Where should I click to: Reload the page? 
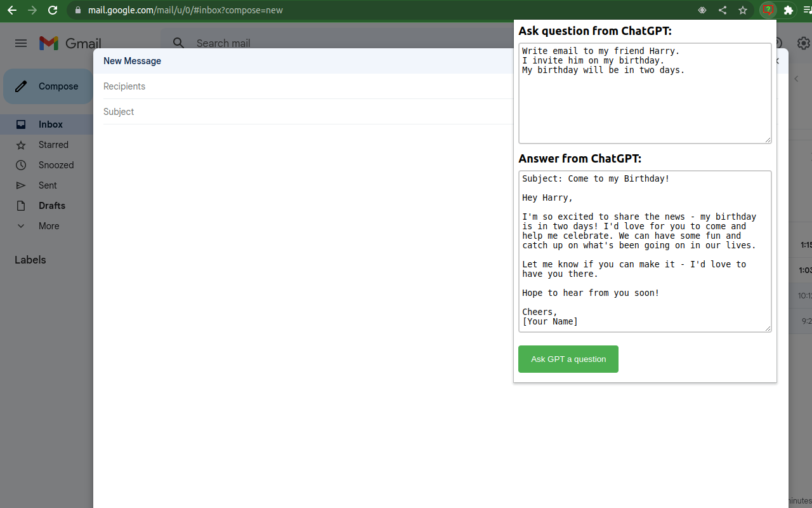click(x=53, y=10)
